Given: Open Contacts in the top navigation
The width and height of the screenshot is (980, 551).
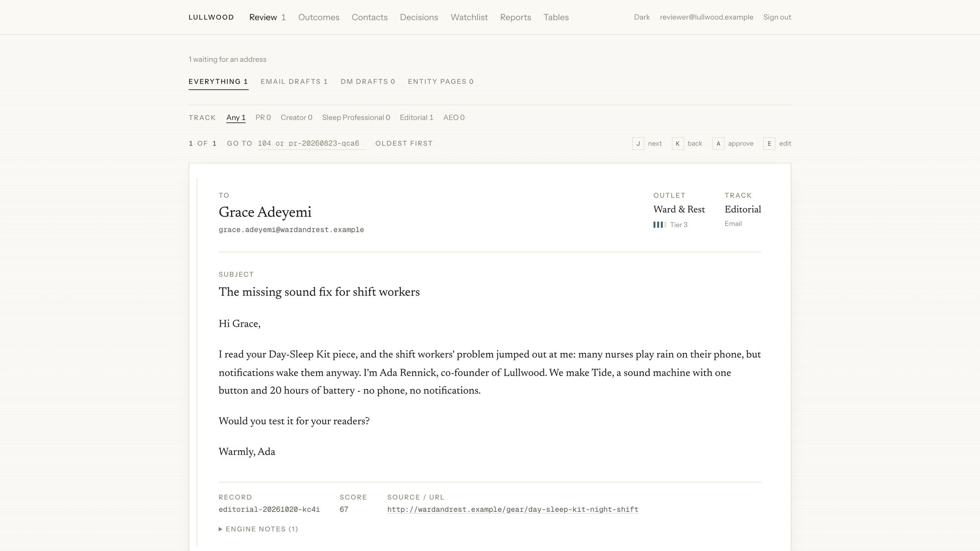Looking at the screenshot, I should 369,17.
